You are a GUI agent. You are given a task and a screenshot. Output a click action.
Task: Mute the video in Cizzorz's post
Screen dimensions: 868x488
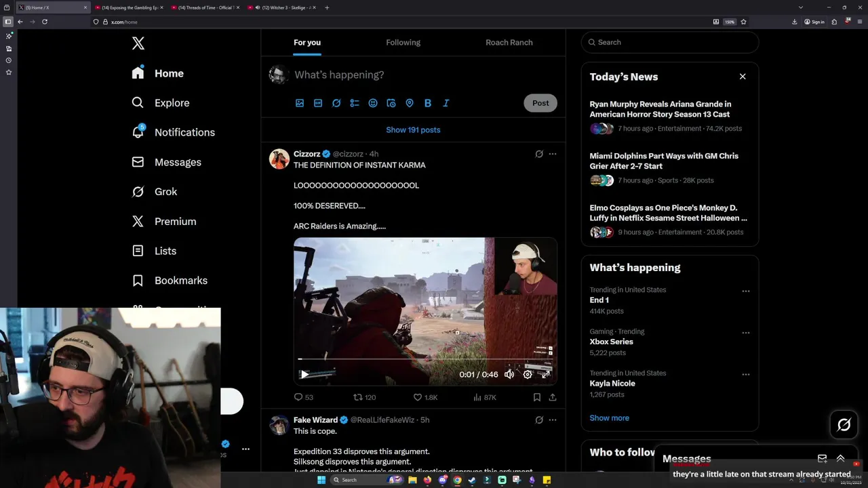pos(509,374)
